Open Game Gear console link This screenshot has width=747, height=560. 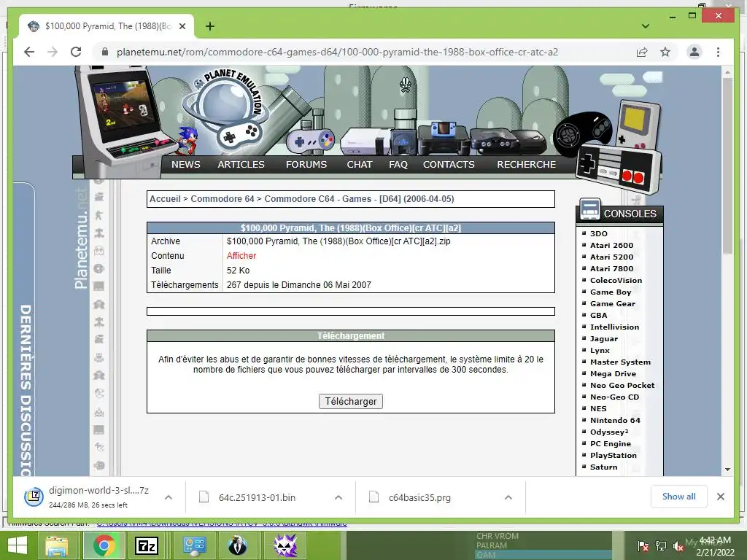point(613,304)
